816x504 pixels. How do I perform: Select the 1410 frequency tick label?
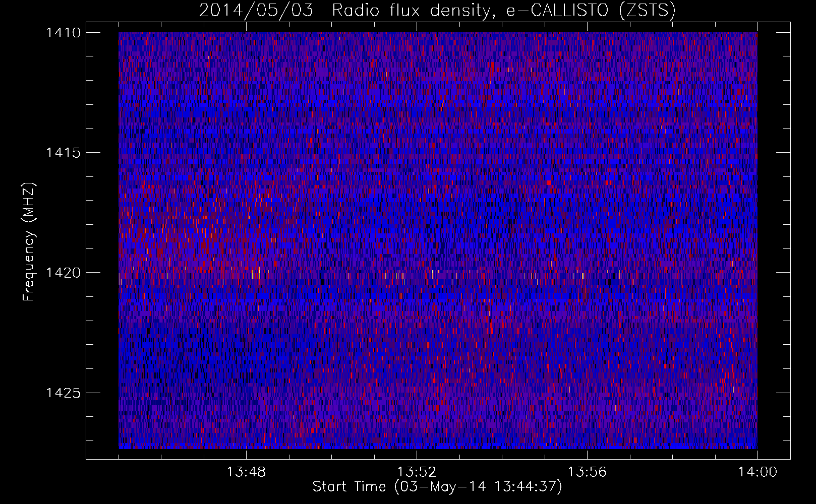63,33
